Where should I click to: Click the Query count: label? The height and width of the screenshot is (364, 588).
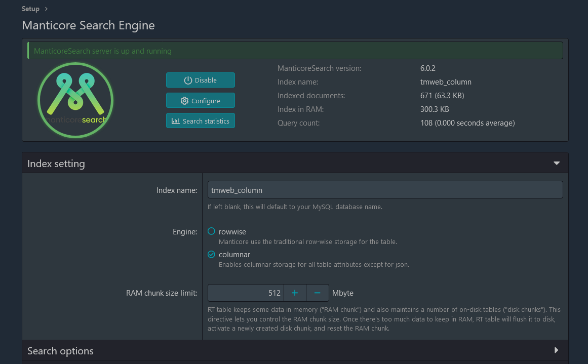point(298,123)
